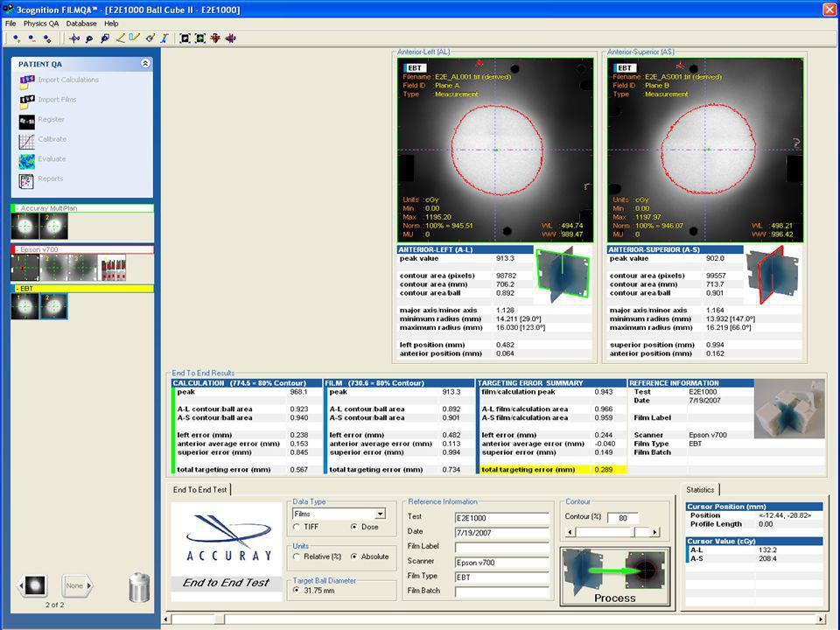This screenshot has height=630, width=840.
Task: Open the Physics QA menu
Action: pos(41,24)
